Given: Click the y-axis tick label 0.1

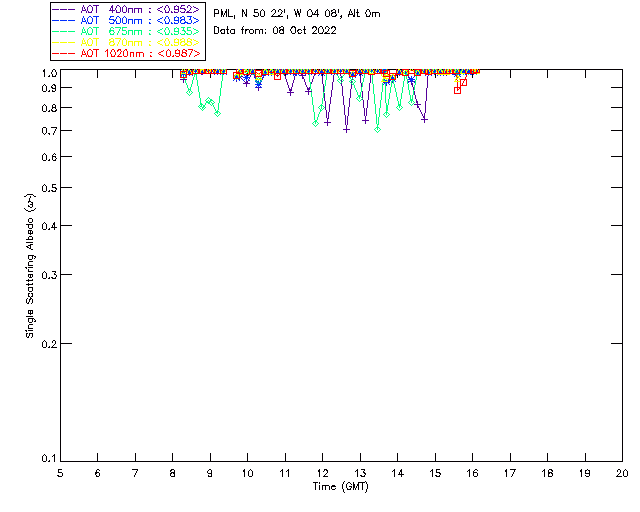Looking at the screenshot, I should pyautogui.click(x=49, y=459).
